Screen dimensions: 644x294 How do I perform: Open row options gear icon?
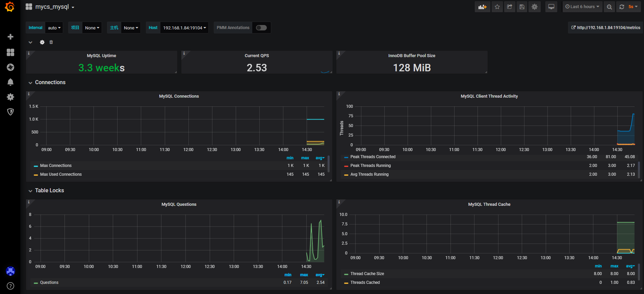(42, 42)
